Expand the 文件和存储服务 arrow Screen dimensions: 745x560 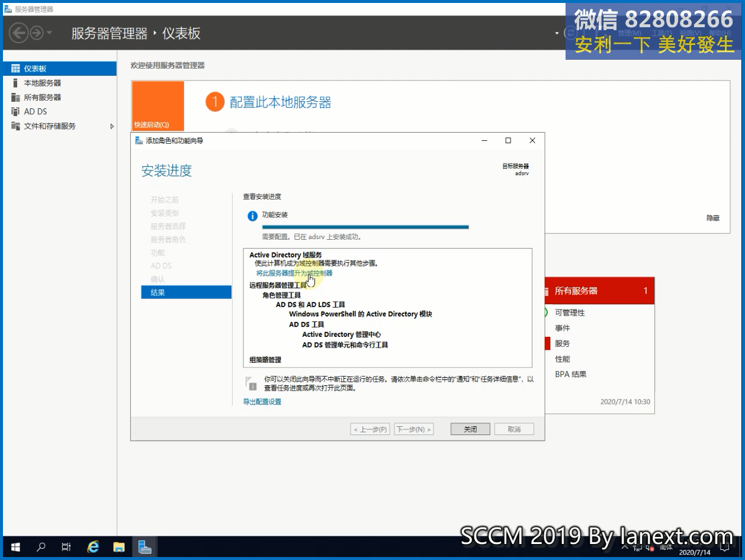112,126
